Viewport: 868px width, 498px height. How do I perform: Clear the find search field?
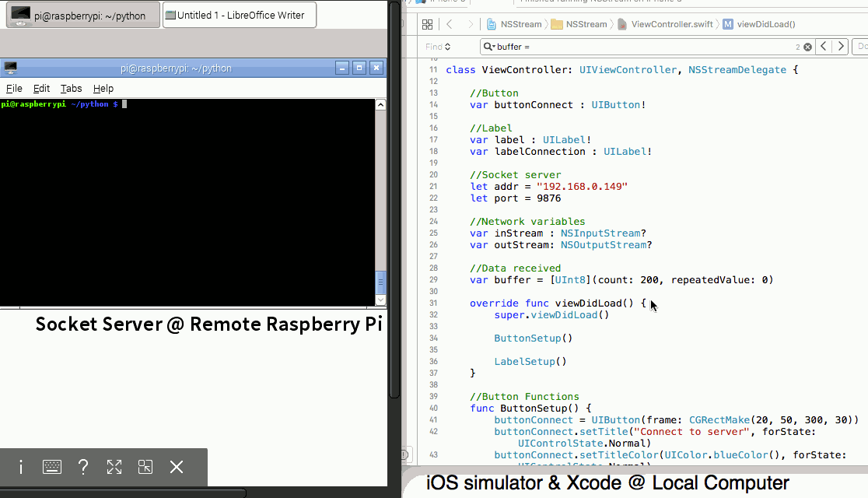tap(807, 47)
